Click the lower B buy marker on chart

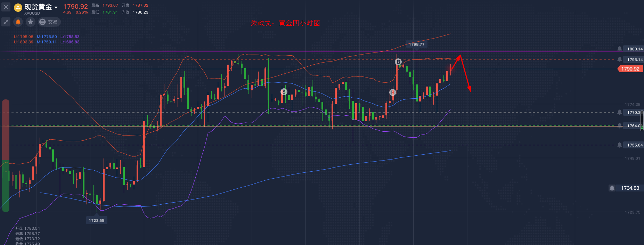point(393,92)
